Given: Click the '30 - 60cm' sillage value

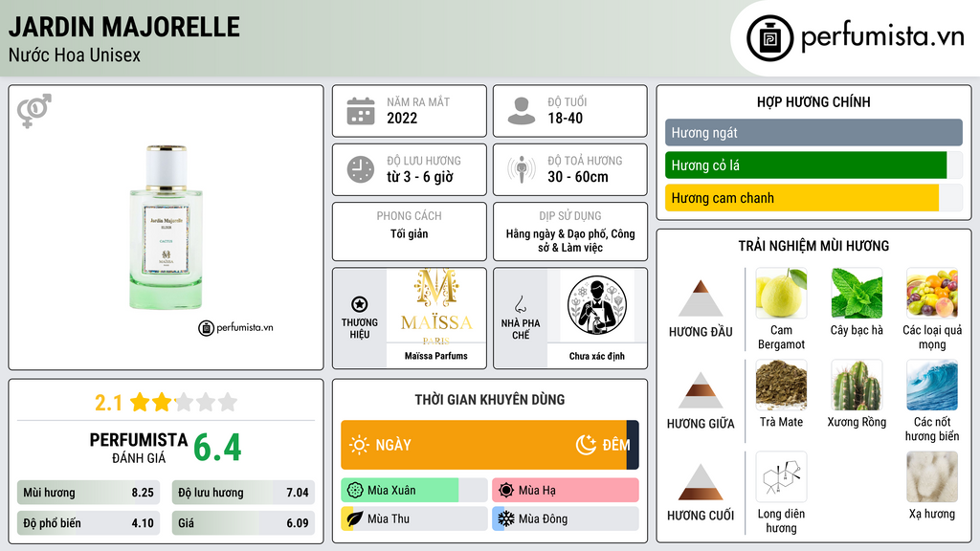Looking at the screenshot, I should pos(578,177).
